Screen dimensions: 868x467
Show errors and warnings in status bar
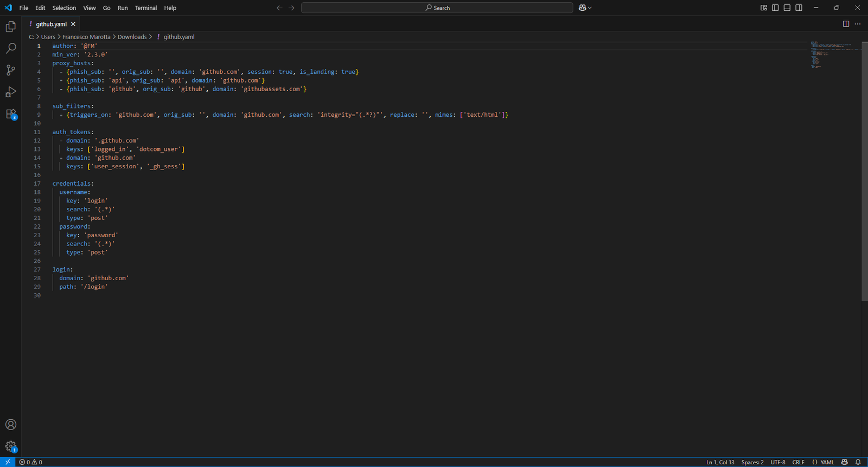pos(31,462)
